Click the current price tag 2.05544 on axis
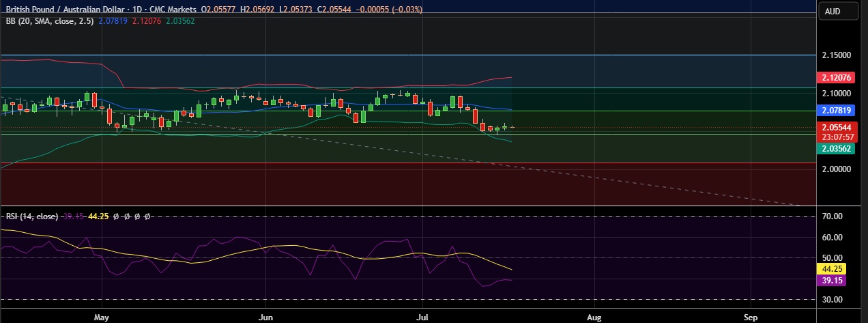 837,128
